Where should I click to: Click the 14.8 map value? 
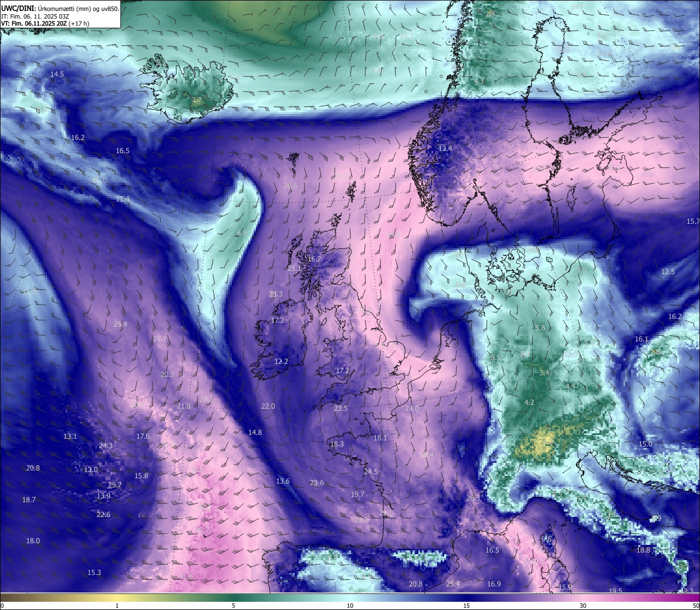pyautogui.click(x=255, y=433)
